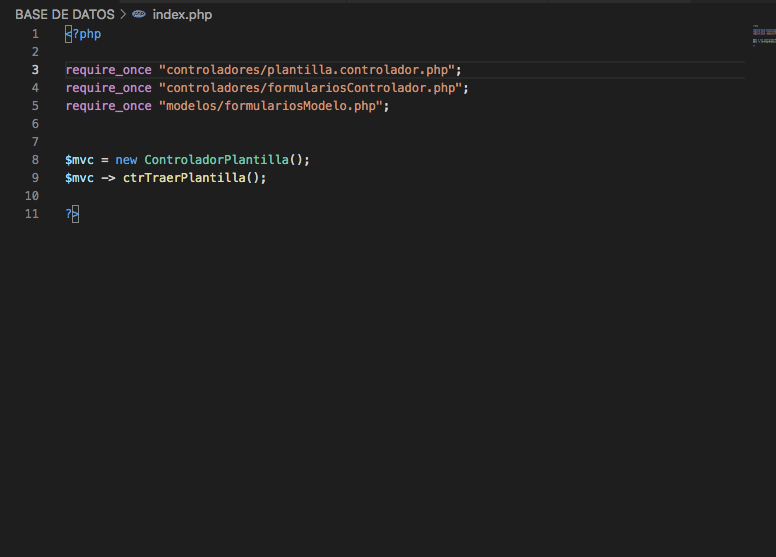Screen dimensions: 776x557
Task: Click line number 8 in gutter
Action: [35, 160]
